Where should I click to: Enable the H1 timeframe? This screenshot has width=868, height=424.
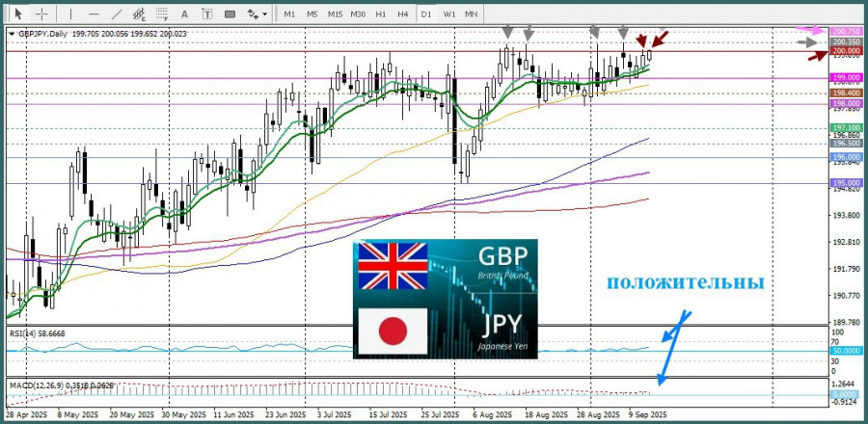tap(381, 14)
